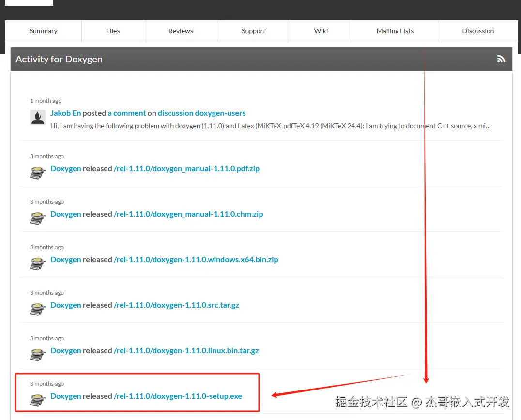Go to the Support tab

click(x=254, y=31)
